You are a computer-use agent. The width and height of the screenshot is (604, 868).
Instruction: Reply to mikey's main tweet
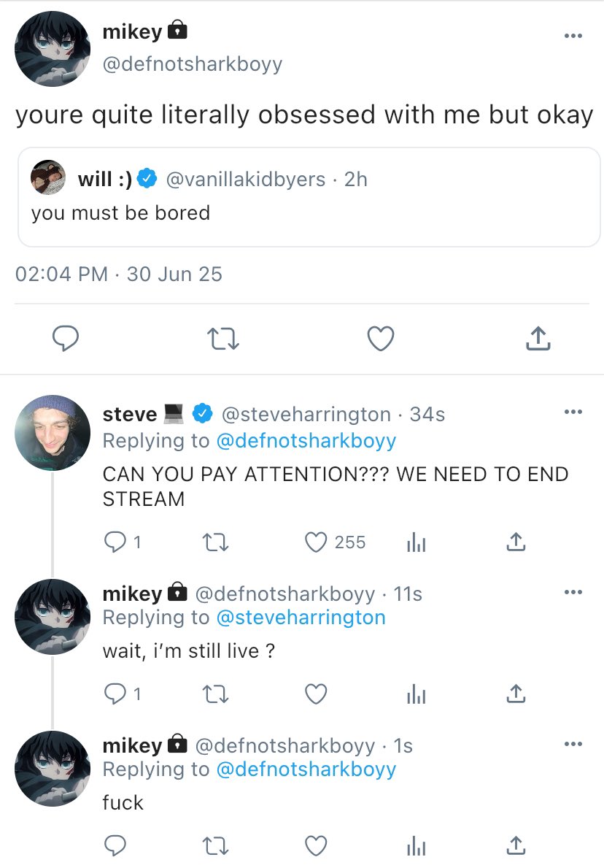click(65, 338)
